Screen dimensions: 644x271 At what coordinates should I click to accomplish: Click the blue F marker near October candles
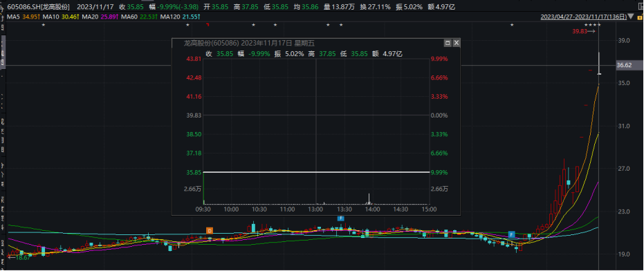tap(511, 234)
